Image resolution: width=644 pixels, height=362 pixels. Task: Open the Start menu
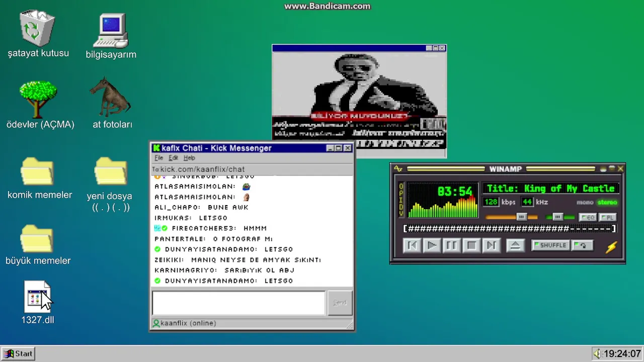[x=18, y=353]
